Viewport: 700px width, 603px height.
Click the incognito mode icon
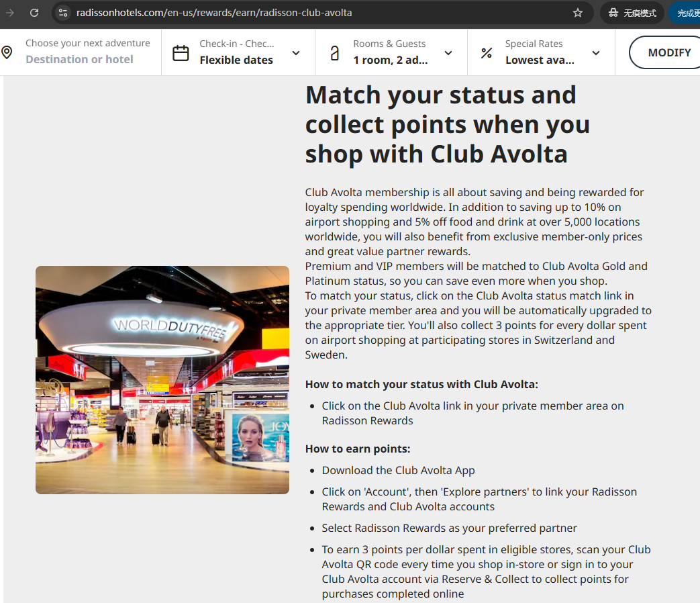(613, 13)
